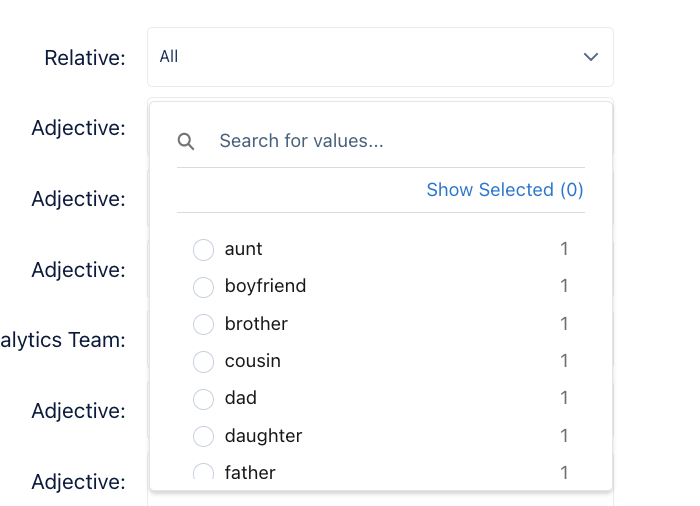Select the aunt radio button
Screen dimensions: 700x506
[x=203, y=249]
